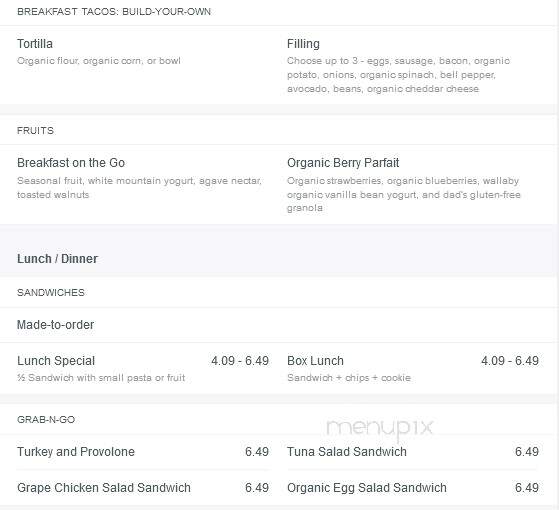Select the Box Lunch 4.09 - 6.49 price
Screen dimensions: 559x510
pos(510,361)
